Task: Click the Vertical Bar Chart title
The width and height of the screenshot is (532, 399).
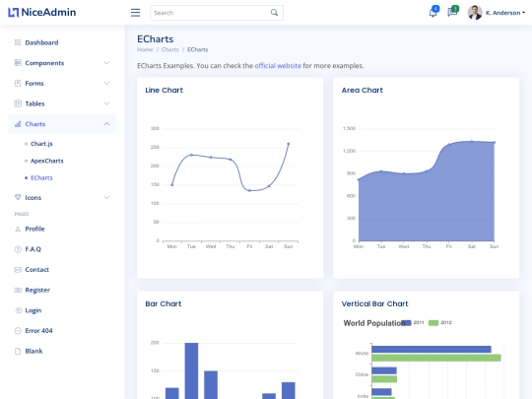Action: tap(375, 303)
